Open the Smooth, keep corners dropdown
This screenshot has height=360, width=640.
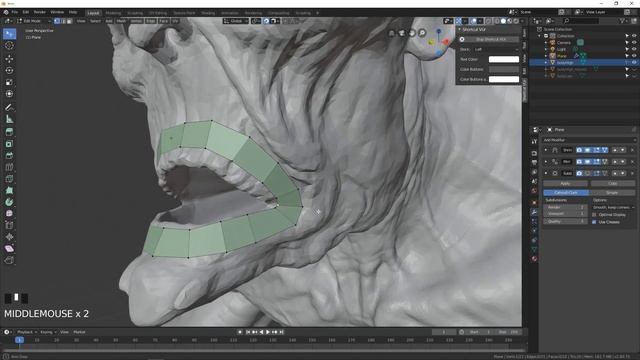coord(613,207)
